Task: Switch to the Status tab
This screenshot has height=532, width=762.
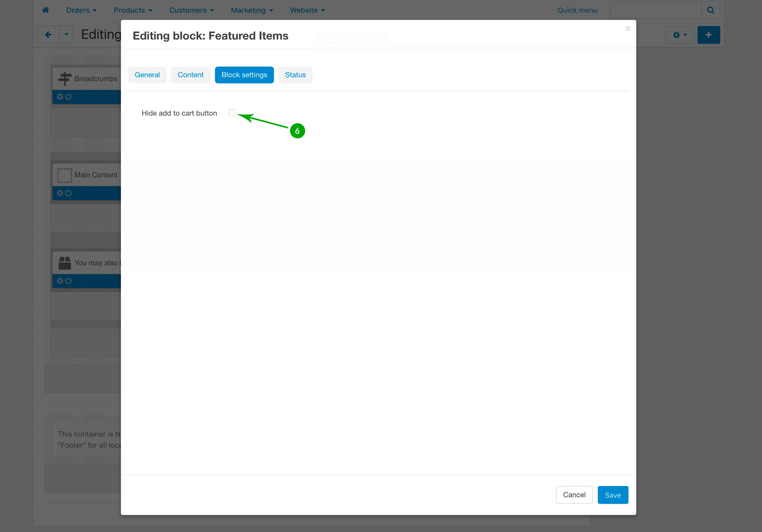Action: (x=295, y=74)
